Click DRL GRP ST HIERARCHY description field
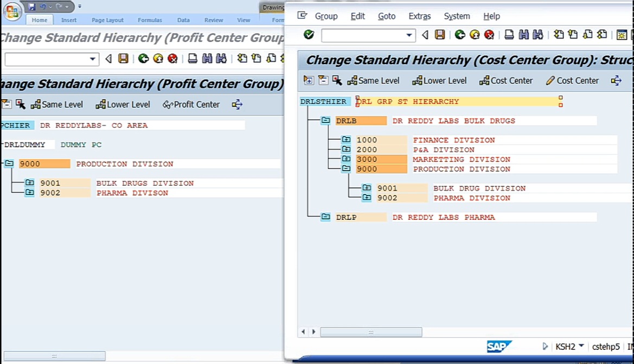 coord(459,101)
